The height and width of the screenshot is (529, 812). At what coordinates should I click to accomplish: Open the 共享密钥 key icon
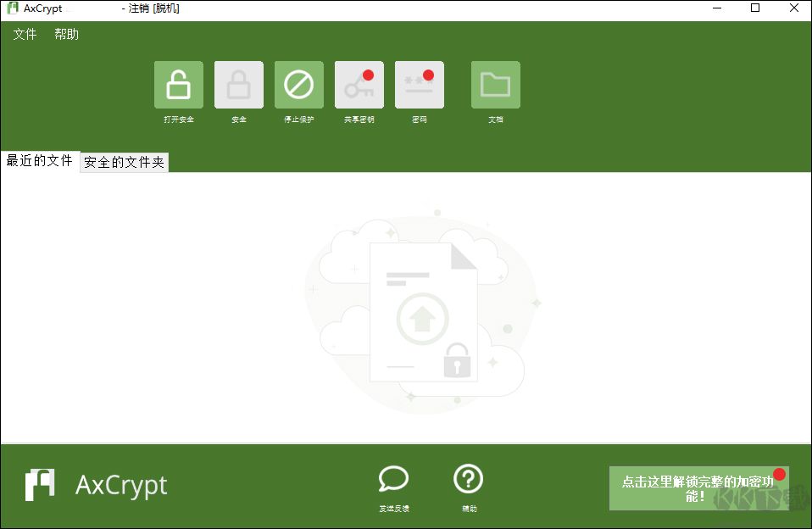tap(359, 85)
